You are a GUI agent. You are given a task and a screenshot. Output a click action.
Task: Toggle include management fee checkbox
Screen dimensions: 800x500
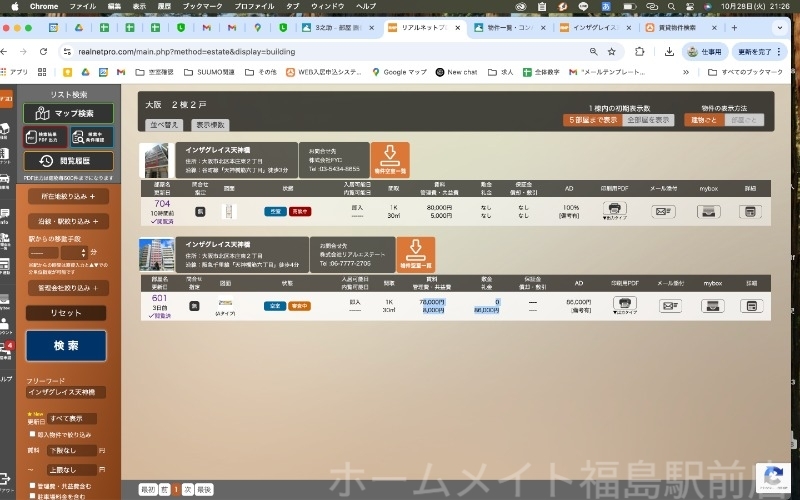33,486
